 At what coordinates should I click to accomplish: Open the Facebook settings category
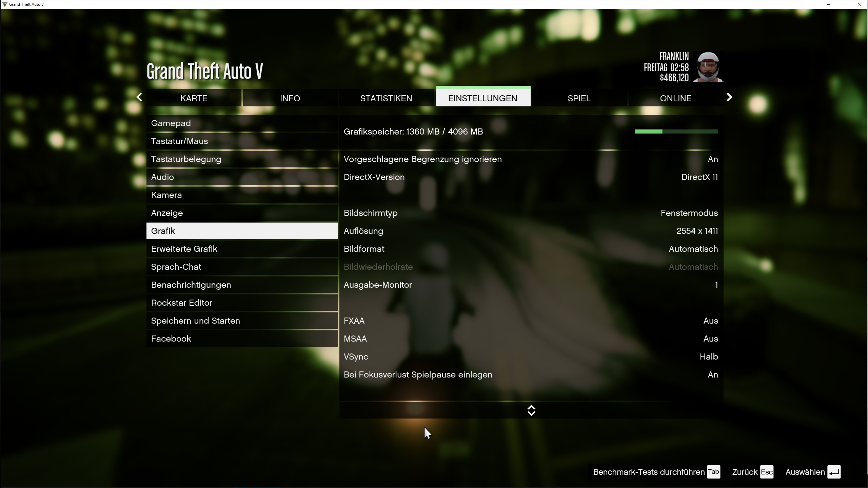coord(242,339)
